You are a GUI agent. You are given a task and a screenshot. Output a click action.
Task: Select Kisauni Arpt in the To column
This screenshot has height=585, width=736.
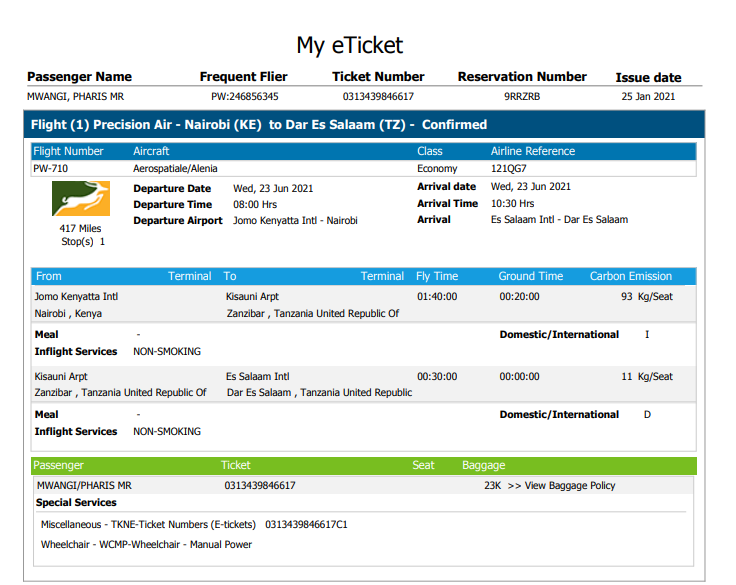pos(252,297)
